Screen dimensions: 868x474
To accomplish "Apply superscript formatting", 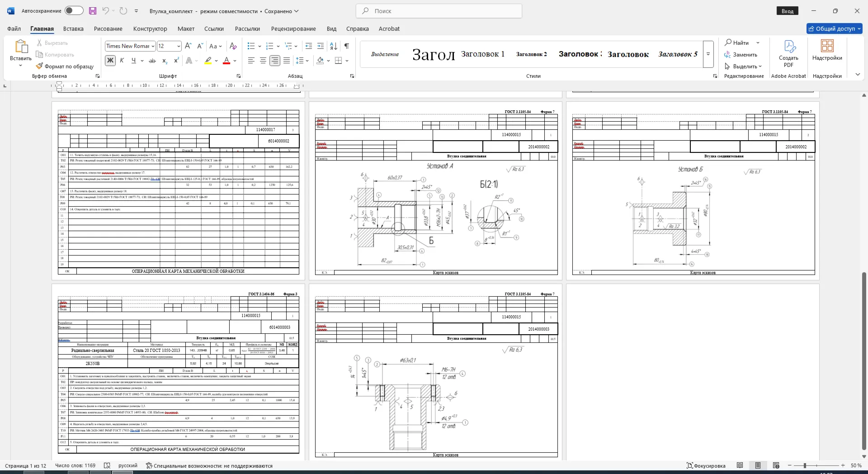I will [176, 61].
